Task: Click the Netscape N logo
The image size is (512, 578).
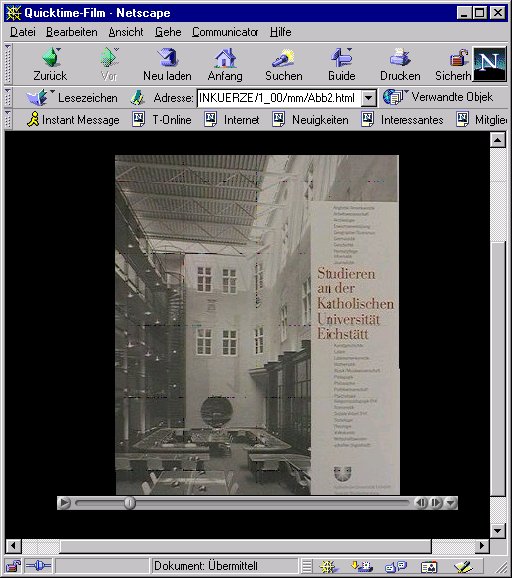Action: point(490,64)
